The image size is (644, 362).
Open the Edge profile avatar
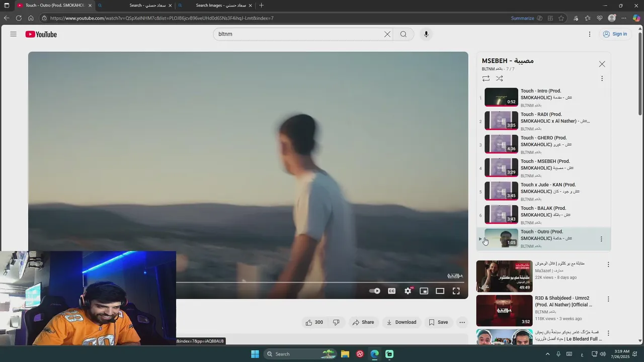click(x=612, y=18)
